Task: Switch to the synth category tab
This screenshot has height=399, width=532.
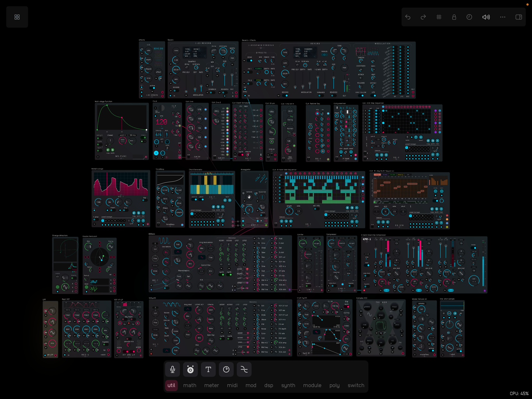Action: (288, 385)
